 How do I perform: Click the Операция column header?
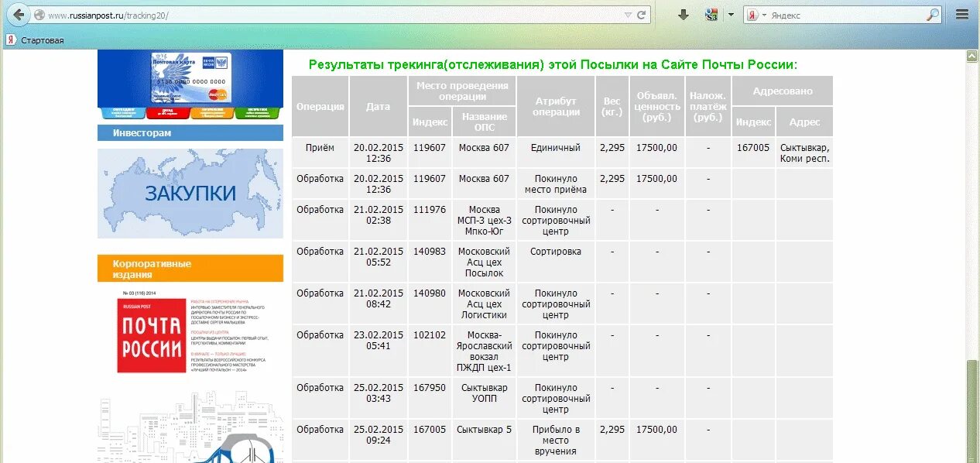[320, 106]
